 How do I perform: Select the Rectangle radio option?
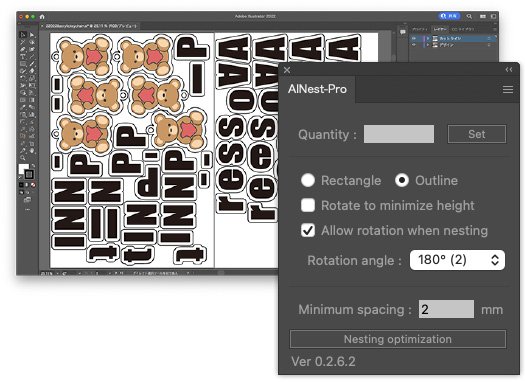point(308,180)
